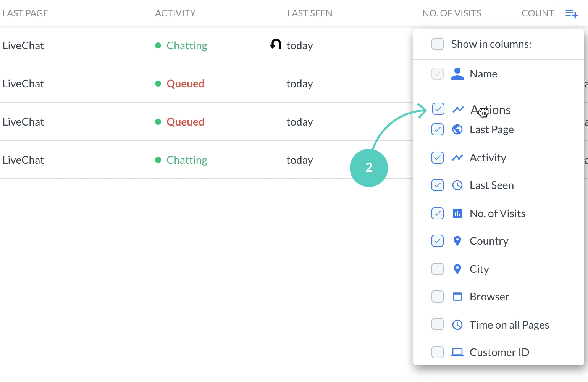The width and height of the screenshot is (588, 382).
Task: Click the add columns icon in header
Action: pos(571,14)
